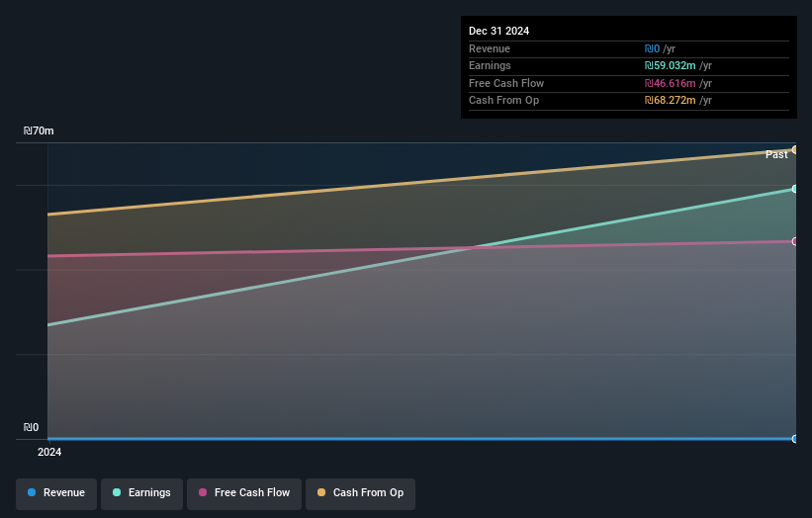The image size is (812, 518).
Task: Toggle the Revenue legend button
Action: click(x=56, y=493)
